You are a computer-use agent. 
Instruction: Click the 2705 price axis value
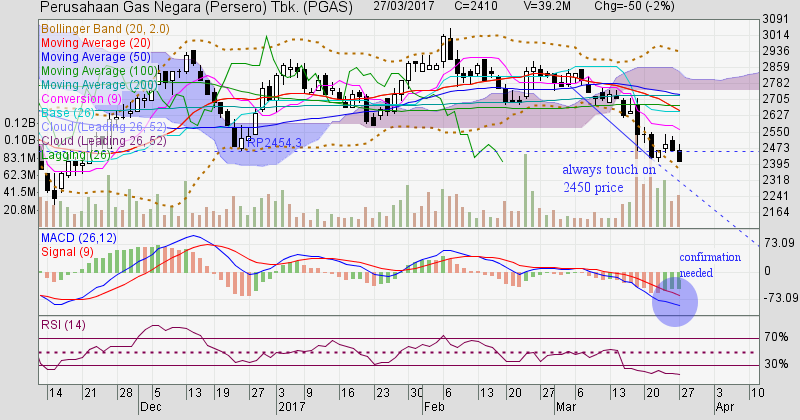click(776, 98)
